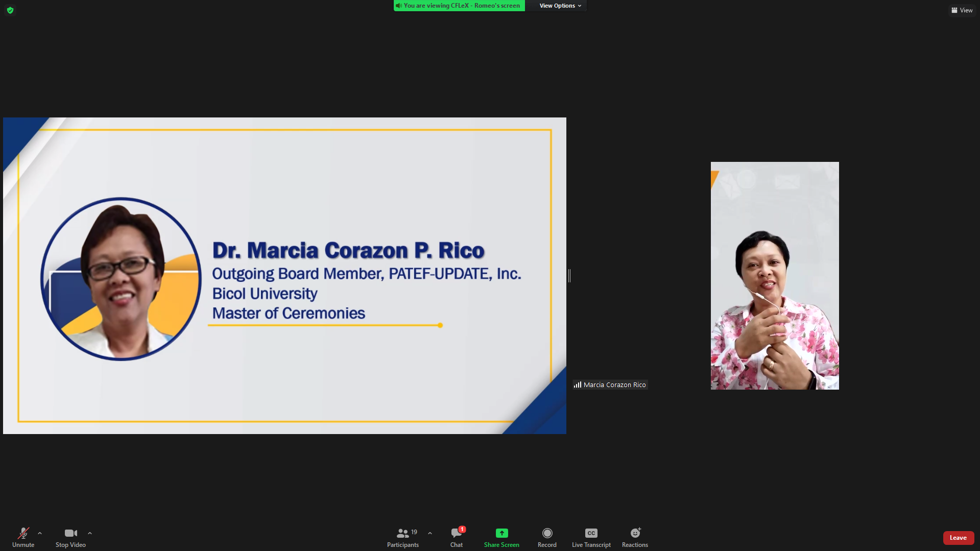
Task: Enable Live Transcript captions
Action: pos(591,537)
